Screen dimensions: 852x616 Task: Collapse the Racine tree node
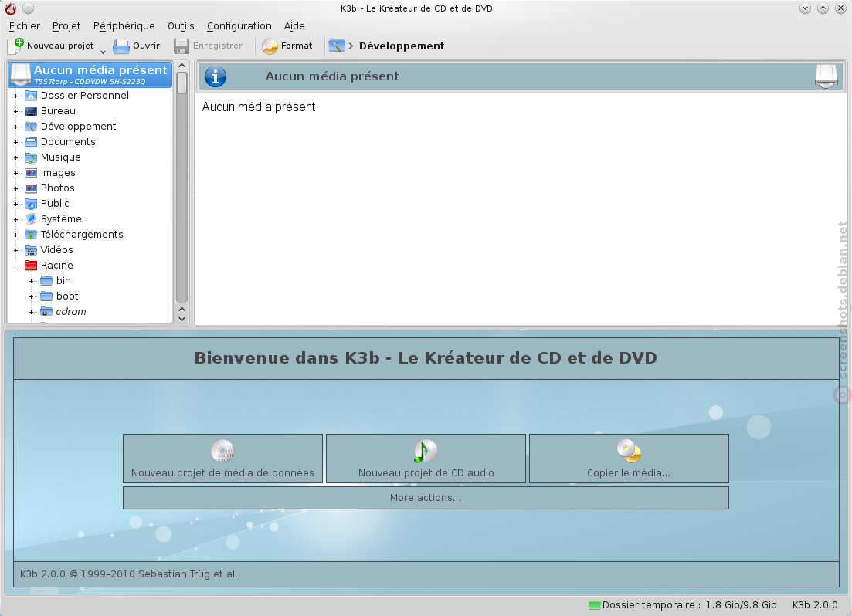(x=15, y=266)
